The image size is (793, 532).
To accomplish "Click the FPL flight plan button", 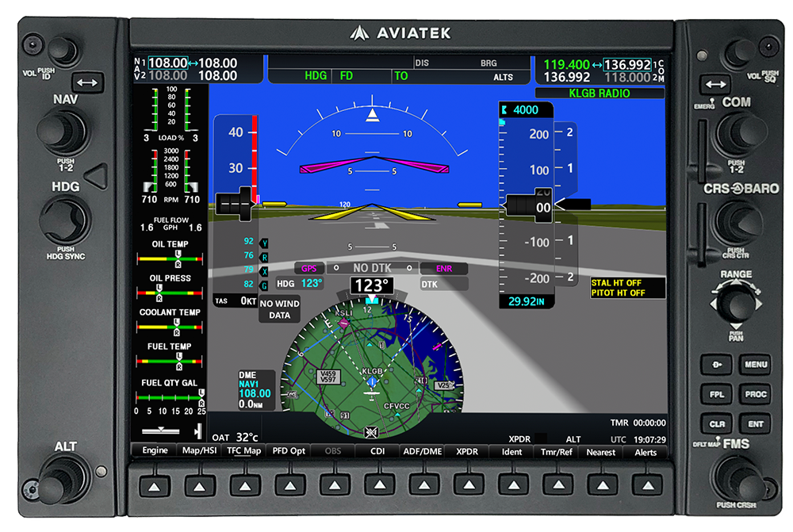I will pyautogui.click(x=717, y=395).
